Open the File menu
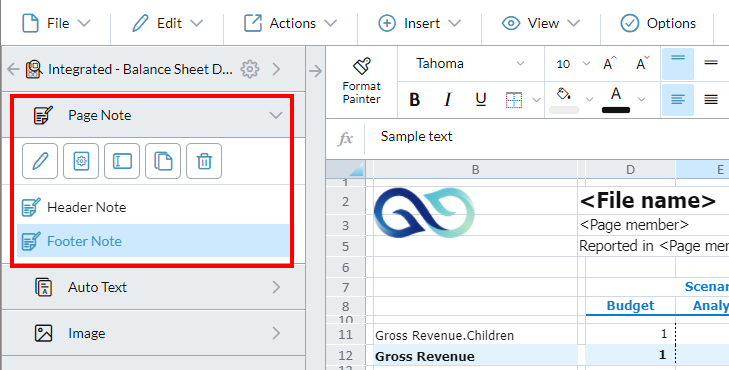Viewport: 729px width, 370px height. [56, 23]
